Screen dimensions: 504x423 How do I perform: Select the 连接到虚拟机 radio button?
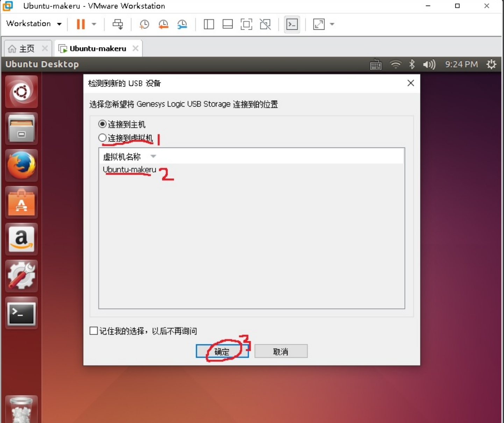(x=102, y=138)
